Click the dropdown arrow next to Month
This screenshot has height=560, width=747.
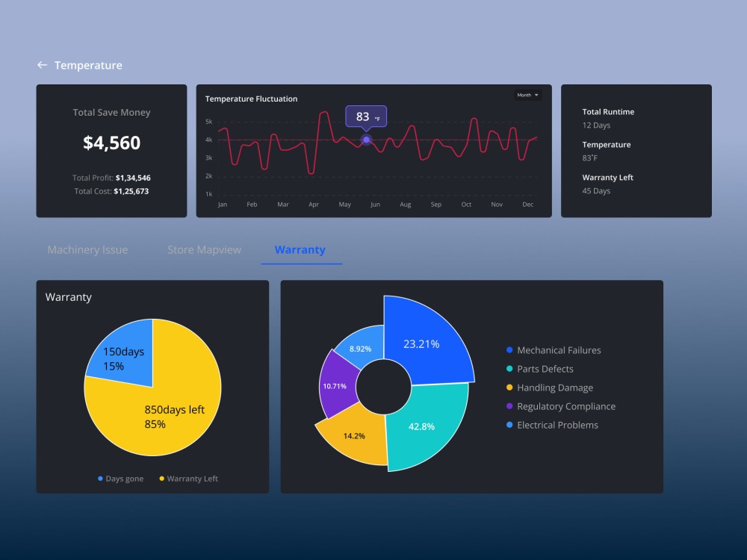(536, 95)
